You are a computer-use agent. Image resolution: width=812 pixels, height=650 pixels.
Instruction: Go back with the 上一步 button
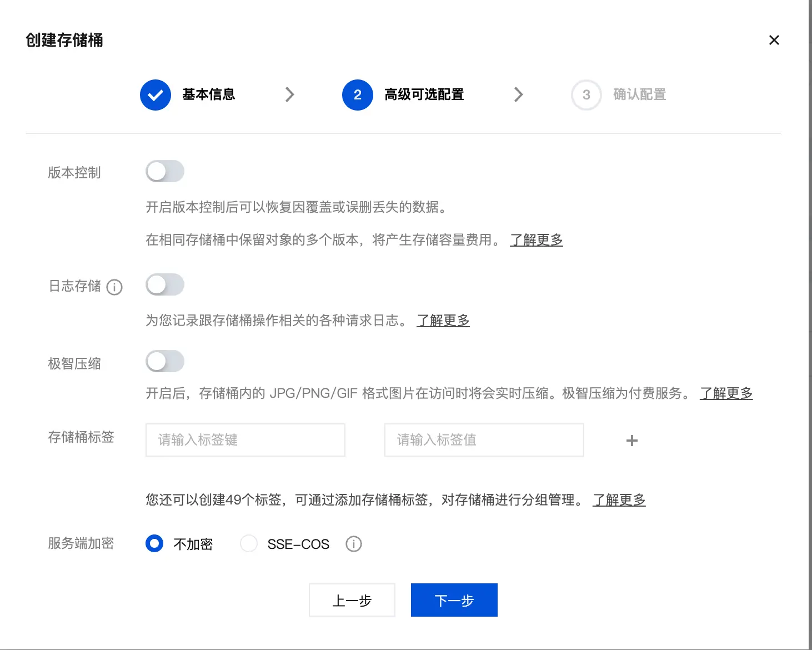coord(352,600)
